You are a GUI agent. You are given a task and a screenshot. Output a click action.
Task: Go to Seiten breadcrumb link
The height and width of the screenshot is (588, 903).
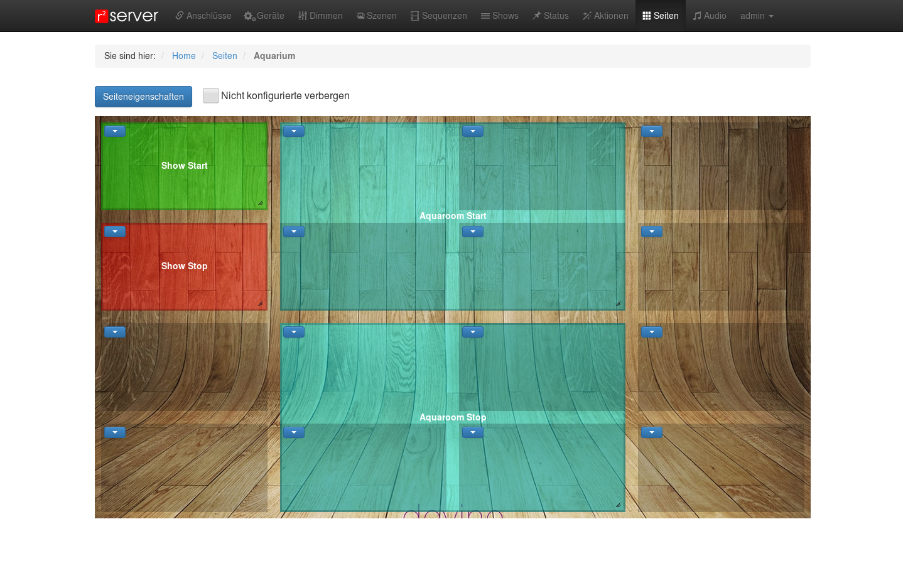224,56
